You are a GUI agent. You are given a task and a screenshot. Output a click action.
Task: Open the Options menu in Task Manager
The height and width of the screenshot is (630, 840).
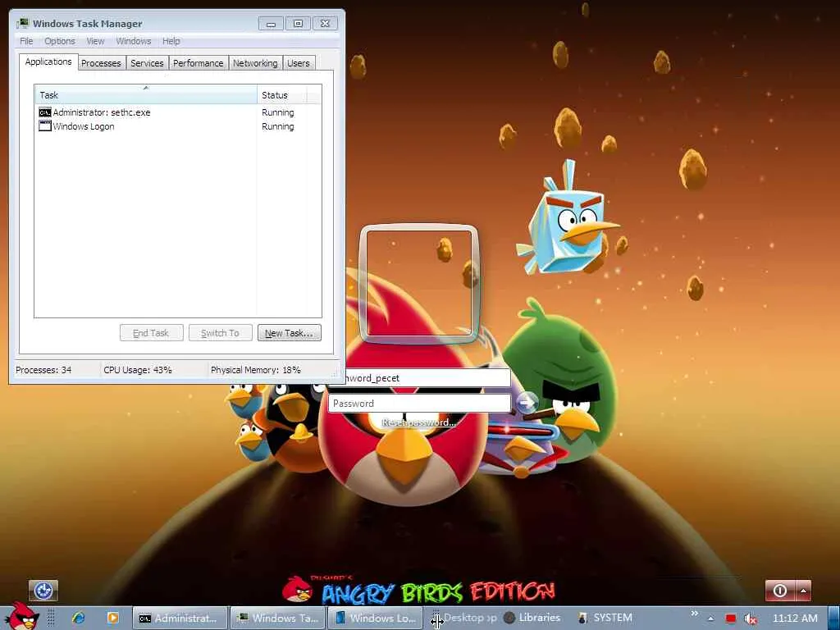59,41
